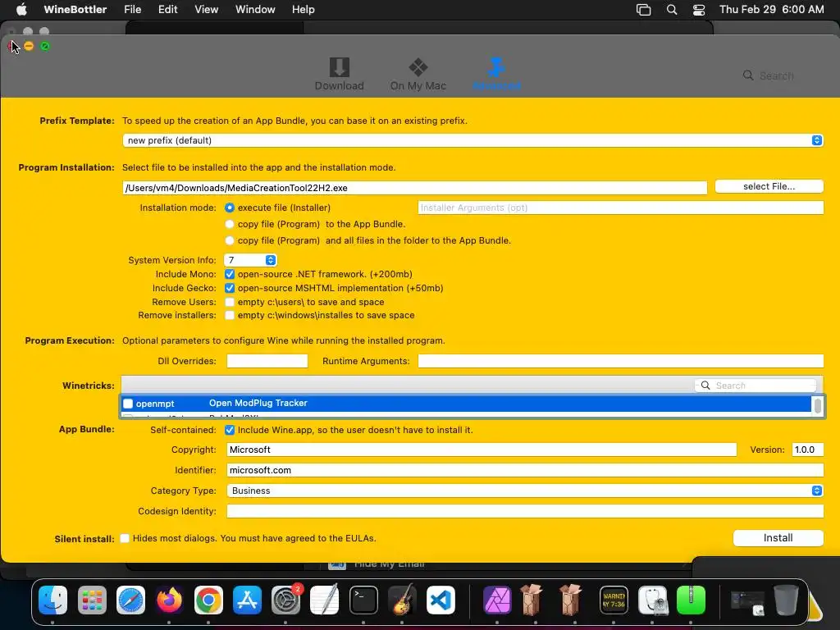Uncheck the Include Gecko checkbox
Viewport: 840px width, 630px height.
(230, 288)
